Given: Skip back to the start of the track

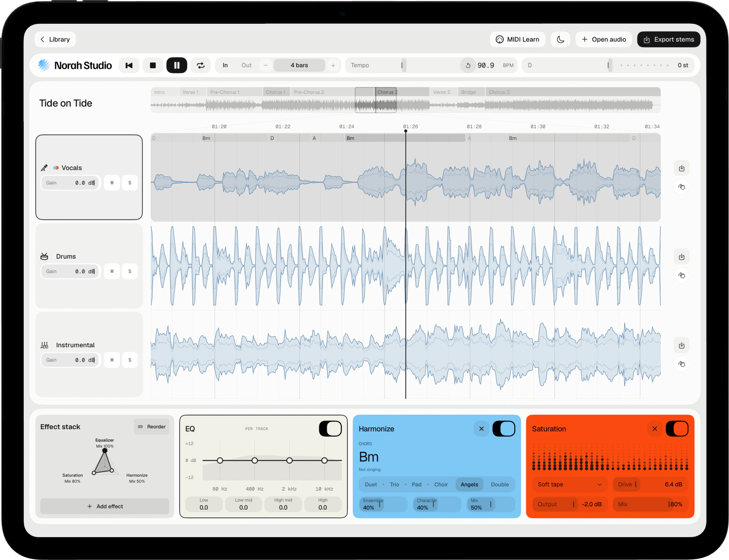Looking at the screenshot, I should tap(129, 65).
